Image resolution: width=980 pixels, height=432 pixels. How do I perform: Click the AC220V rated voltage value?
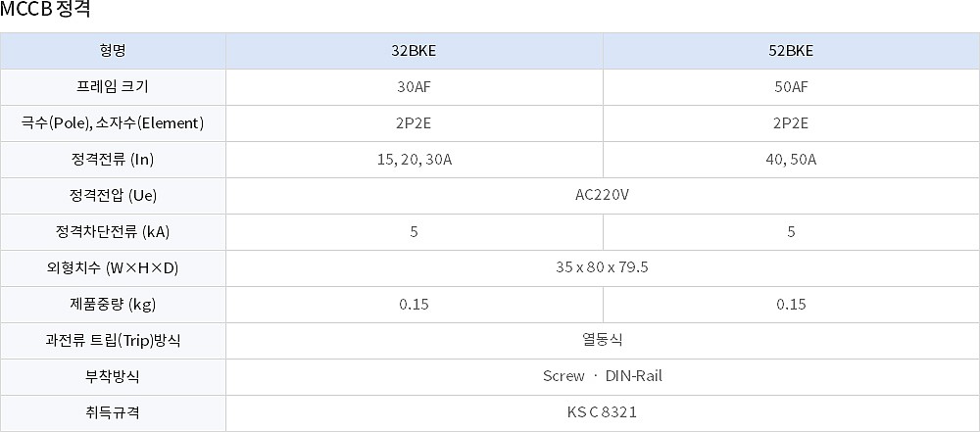click(602, 195)
